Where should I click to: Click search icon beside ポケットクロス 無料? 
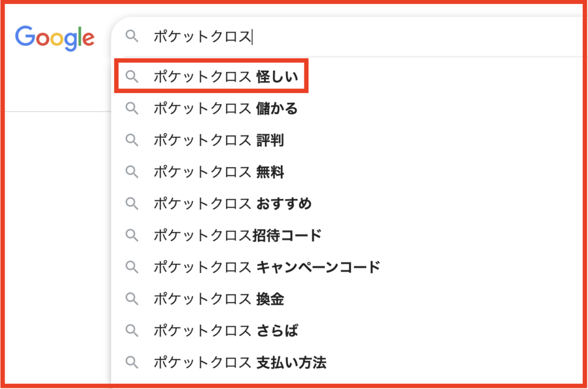point(132,171)
